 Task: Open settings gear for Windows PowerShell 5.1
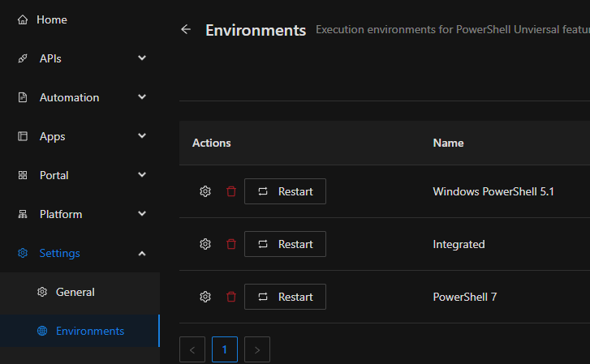pyautogui.click(x=205, y=191)
